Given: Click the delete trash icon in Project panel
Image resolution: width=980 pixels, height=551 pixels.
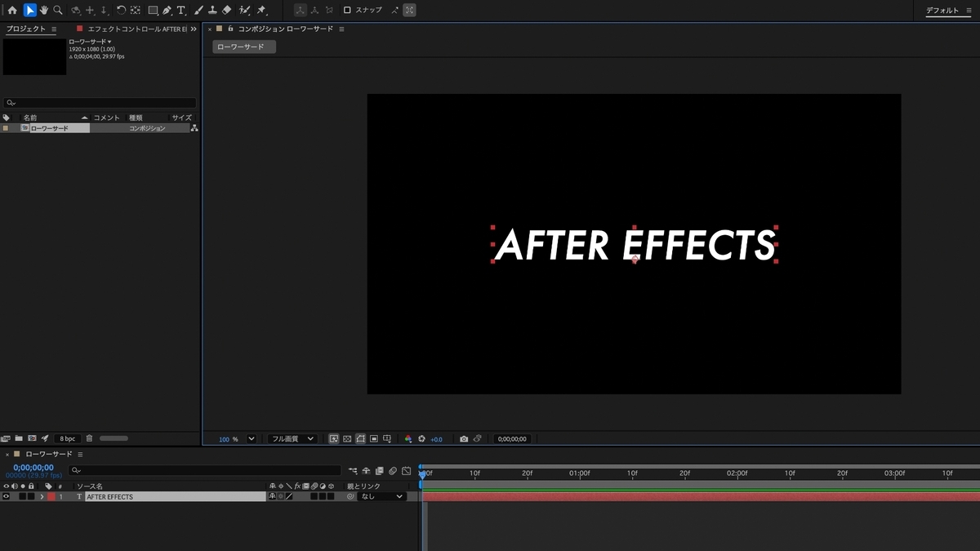Looking at the screenshot, I should pyautogui.click(x=89, y=438).
